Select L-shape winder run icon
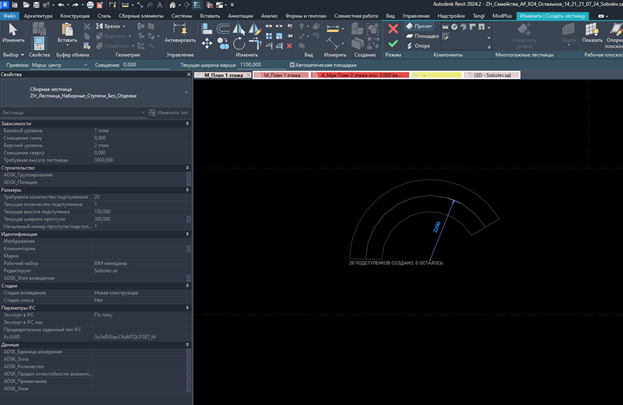Screen dimensions: 623x405 tap(472, 27)
